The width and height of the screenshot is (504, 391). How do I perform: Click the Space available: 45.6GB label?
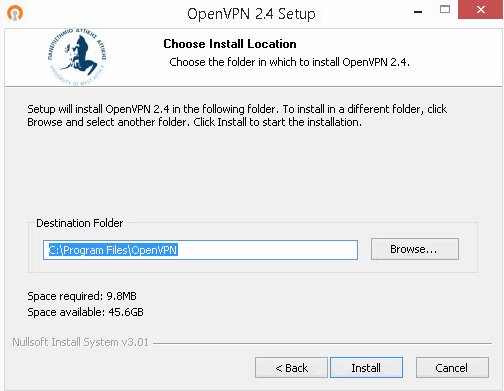click(x=85, y=312)
